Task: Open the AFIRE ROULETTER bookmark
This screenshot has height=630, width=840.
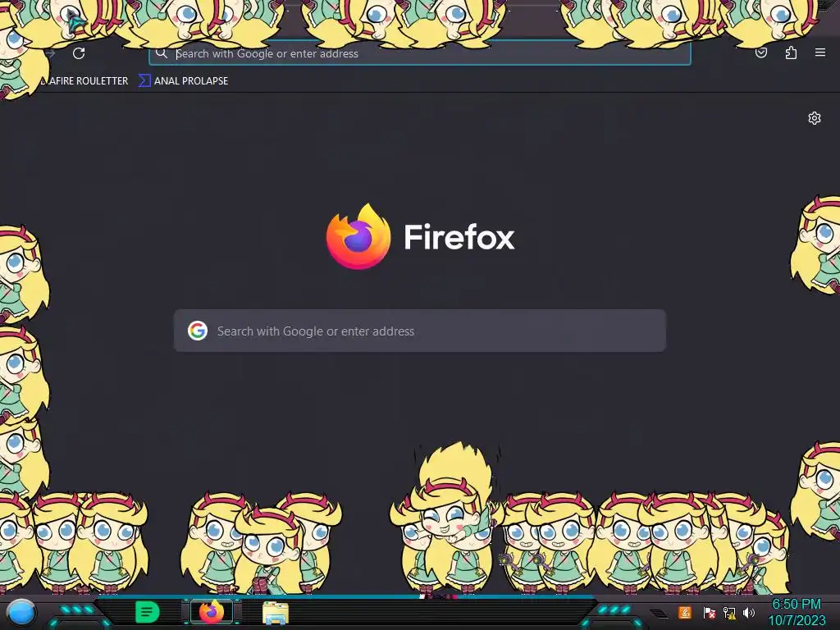Action: [x=84, y=81]
